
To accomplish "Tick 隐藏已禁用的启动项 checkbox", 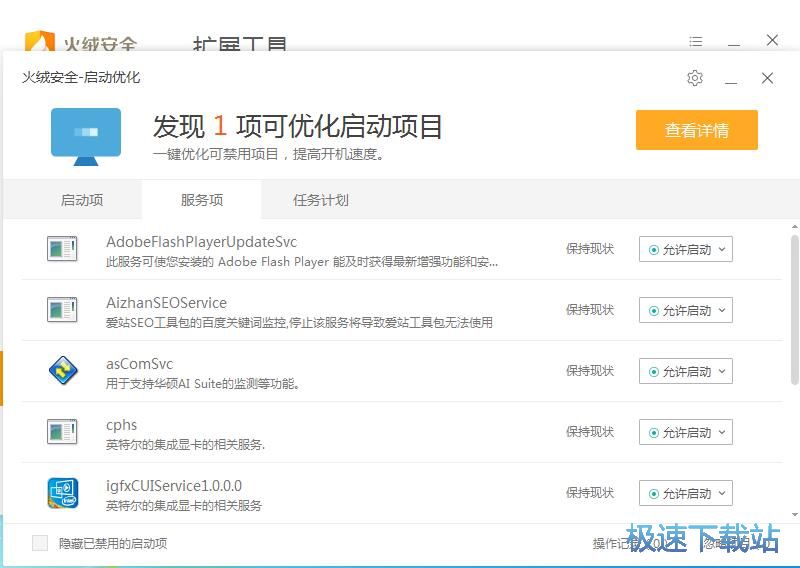I will coord(40,543).
